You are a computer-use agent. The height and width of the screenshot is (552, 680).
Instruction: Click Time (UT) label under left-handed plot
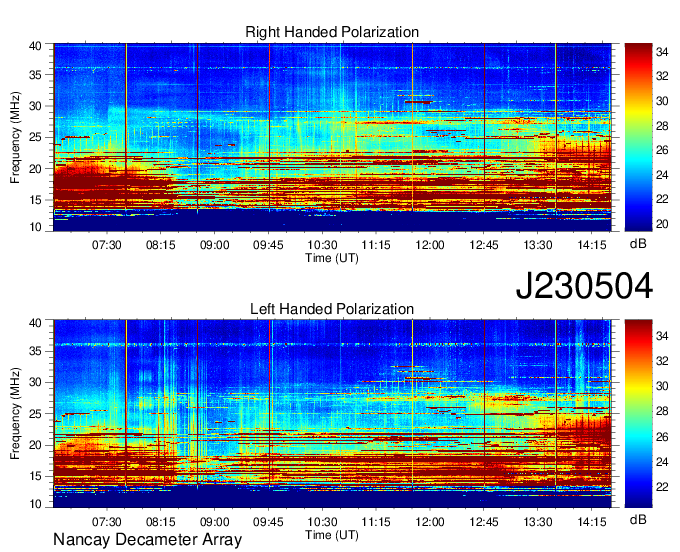tap(332, 535)
